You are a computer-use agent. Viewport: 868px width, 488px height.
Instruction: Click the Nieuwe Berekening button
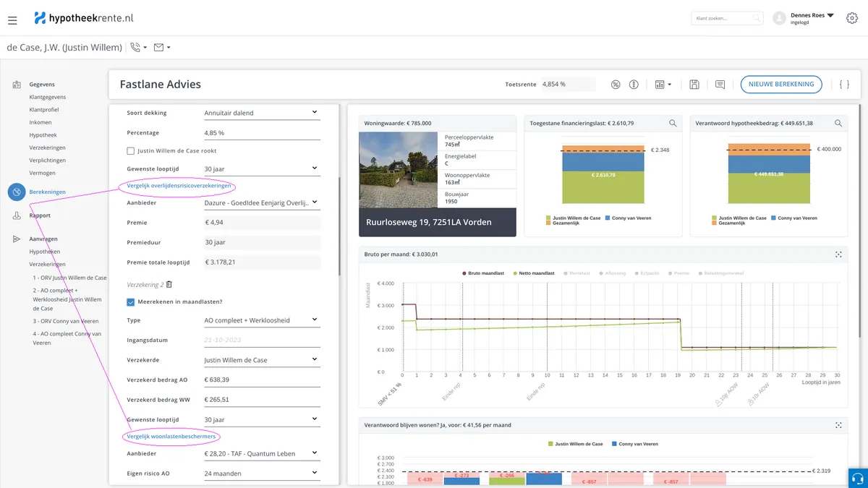point(781,85)
